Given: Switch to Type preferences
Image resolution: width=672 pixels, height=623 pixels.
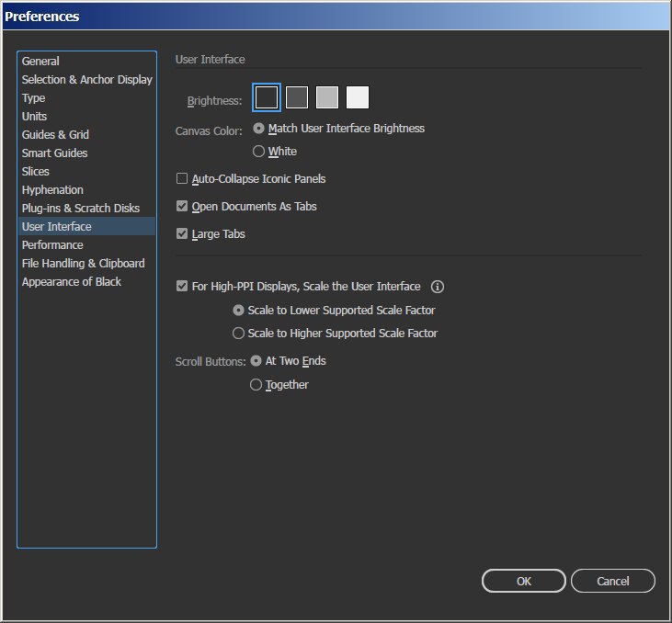Looking at the screenshot, I should [86, 97].
